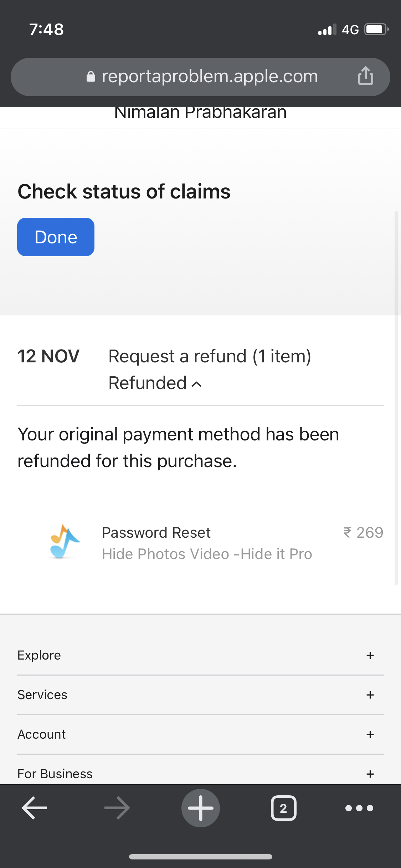The image size is (401, 868).
Task: Open the three-dot browser menu
Action: coord(359,808)
